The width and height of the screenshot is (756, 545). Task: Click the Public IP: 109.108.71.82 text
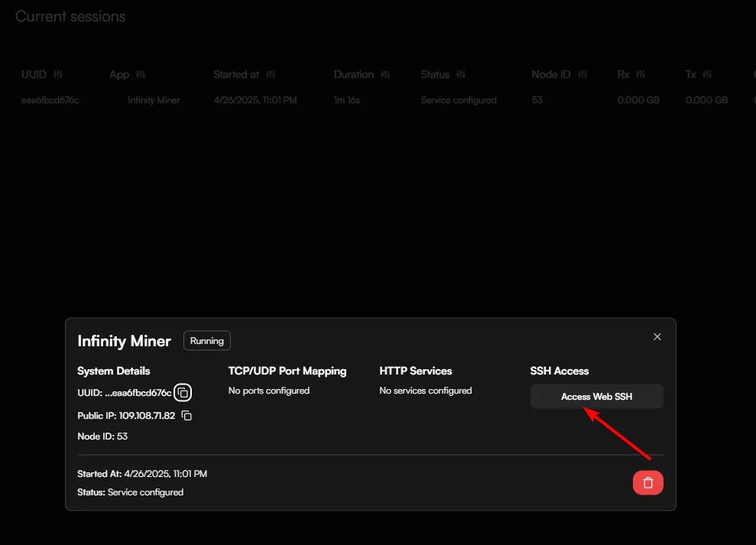(126, 416)
